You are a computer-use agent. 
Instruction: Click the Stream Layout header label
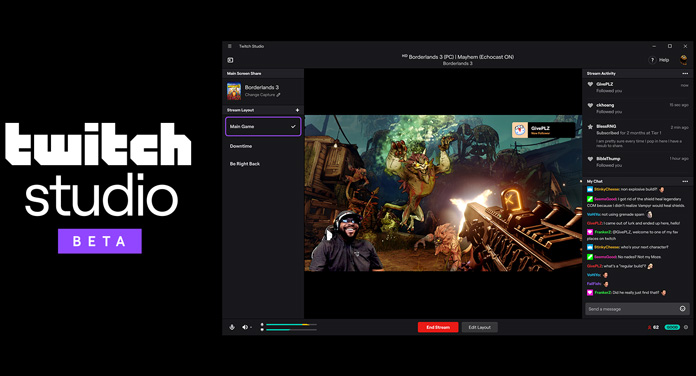click(x=240, y=110)
